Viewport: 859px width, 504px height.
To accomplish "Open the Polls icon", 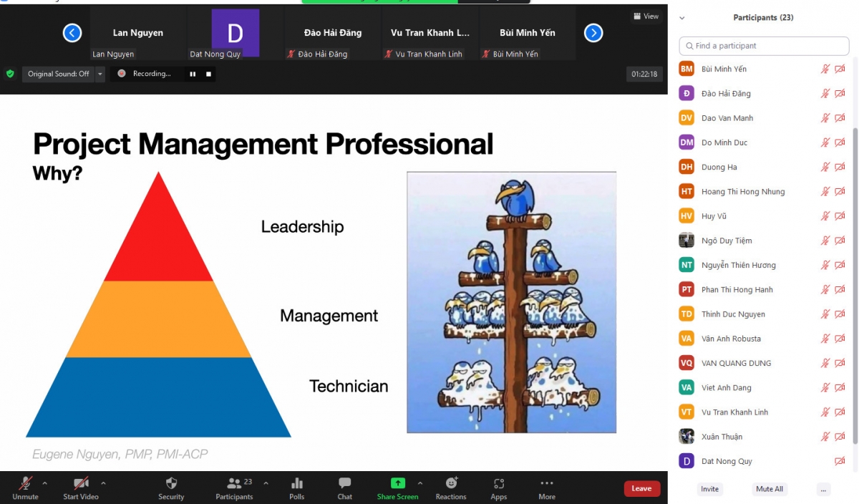I will [297, 483].
